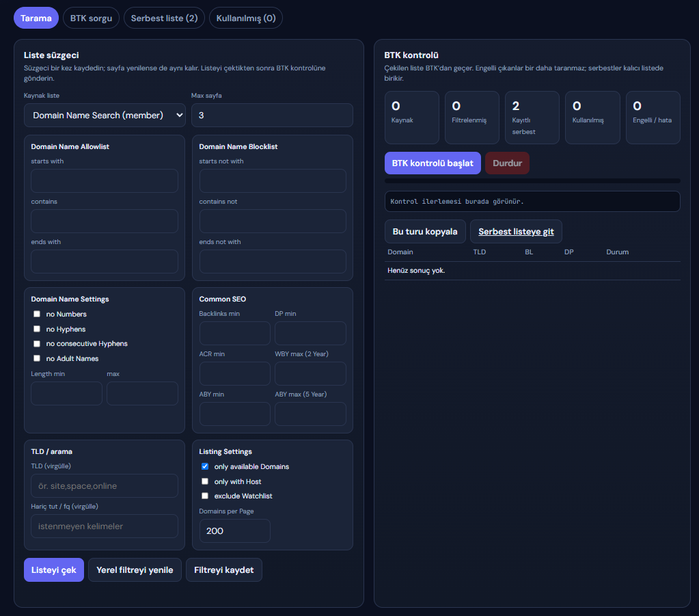Viewport: 699px width, 616px height.
Task: Click the Durum column header
Action: [x=618, y=252]
